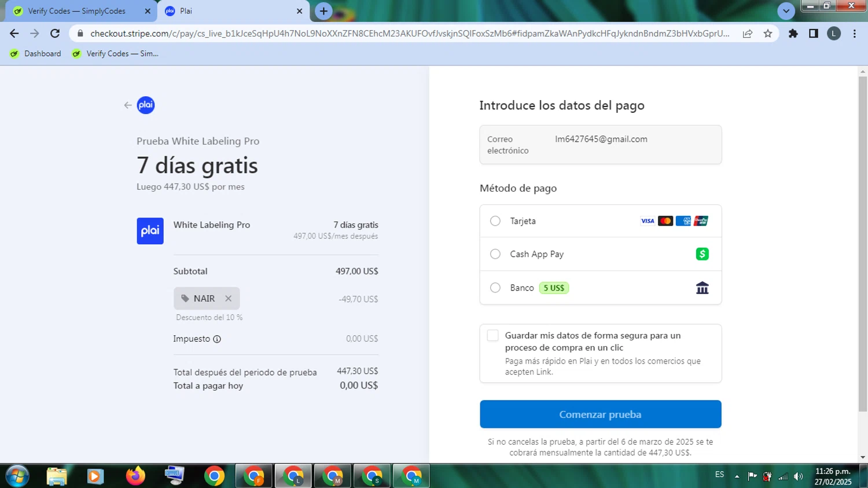
Task: Remove the NAIR promo code
Action: click(x=229, y=299)
